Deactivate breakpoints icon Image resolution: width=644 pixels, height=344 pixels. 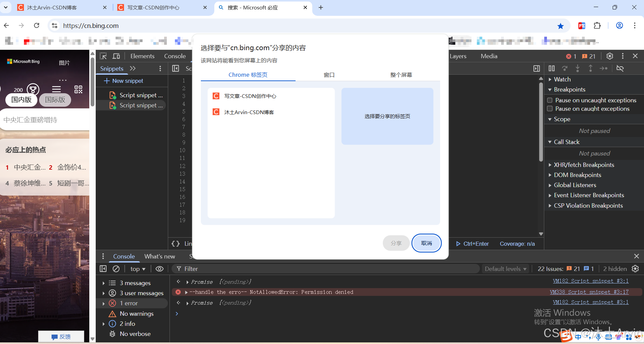[x=620, y=68]
